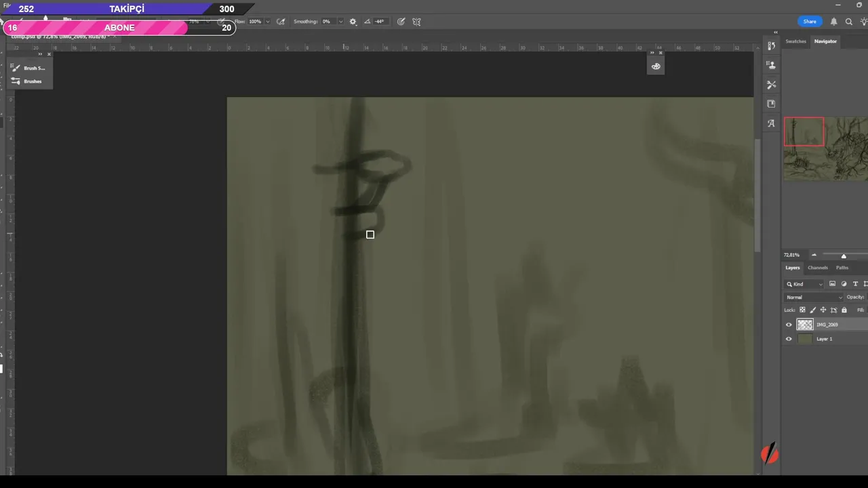
Task: Open the Search magnifier icon
Action: pyautogui.click(x=848, y=22)
